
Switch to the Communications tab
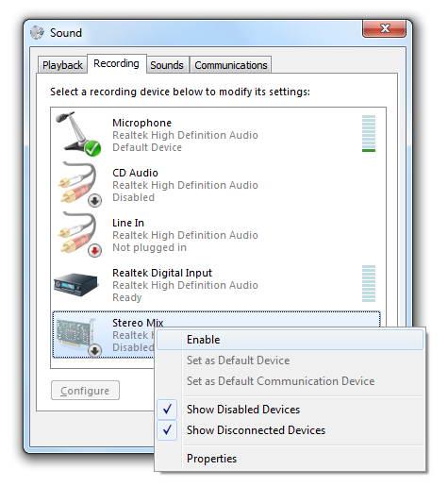(x=231, y=65)
